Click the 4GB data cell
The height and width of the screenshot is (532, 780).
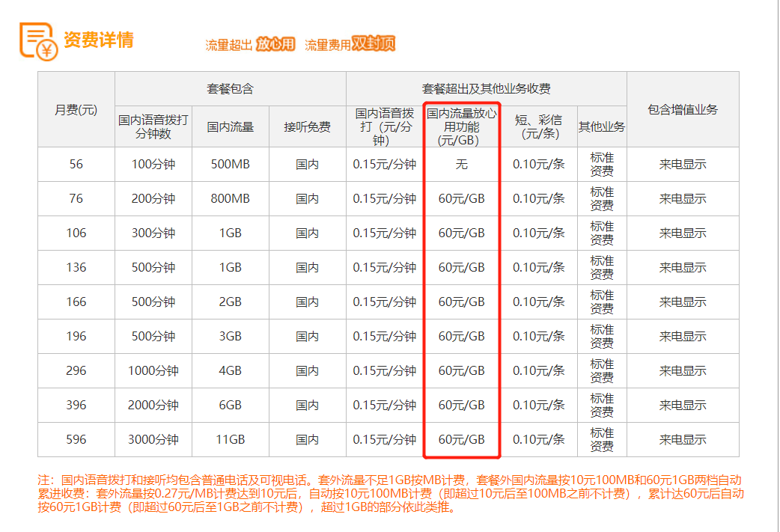pos(231,370)
